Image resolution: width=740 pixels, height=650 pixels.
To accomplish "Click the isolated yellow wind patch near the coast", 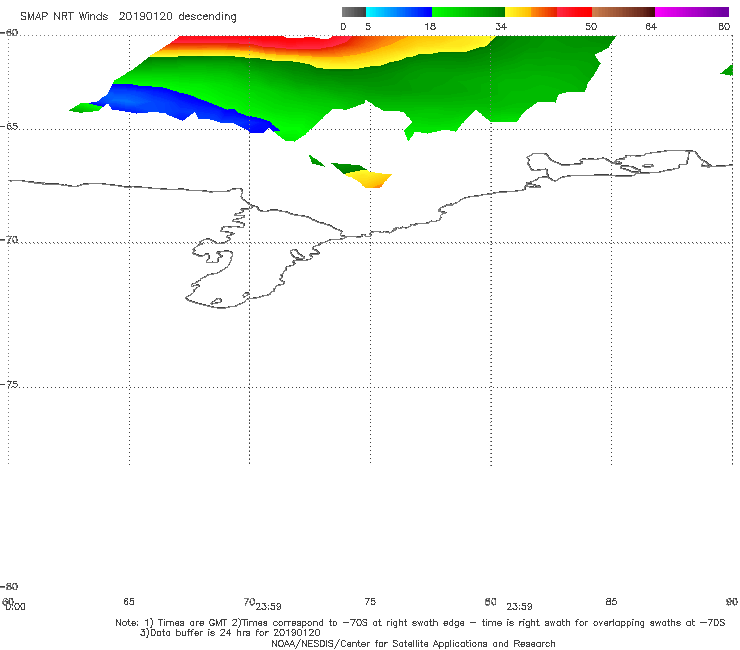I will click(x=370, y=180).
